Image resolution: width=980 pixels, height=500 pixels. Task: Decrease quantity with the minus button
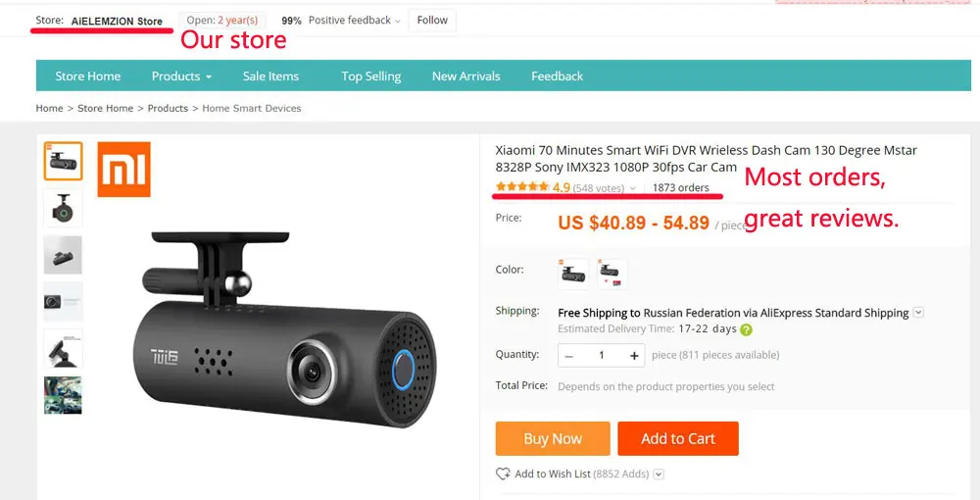568,356
